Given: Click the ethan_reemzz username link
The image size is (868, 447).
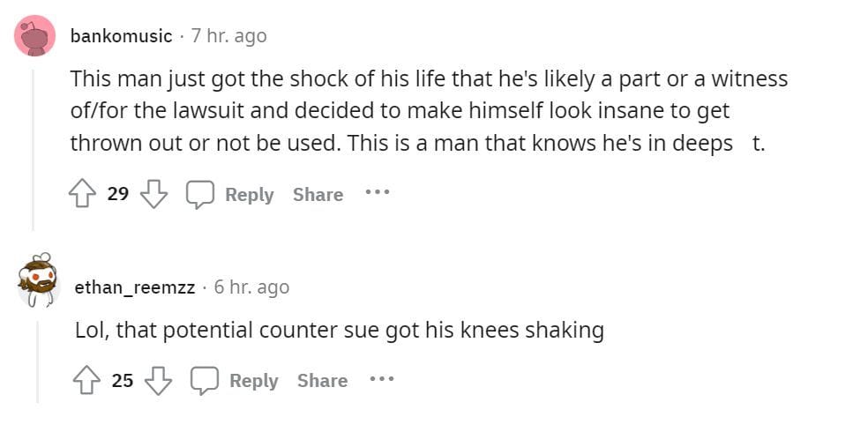Looking at the screenshot, I should [134, 287].
